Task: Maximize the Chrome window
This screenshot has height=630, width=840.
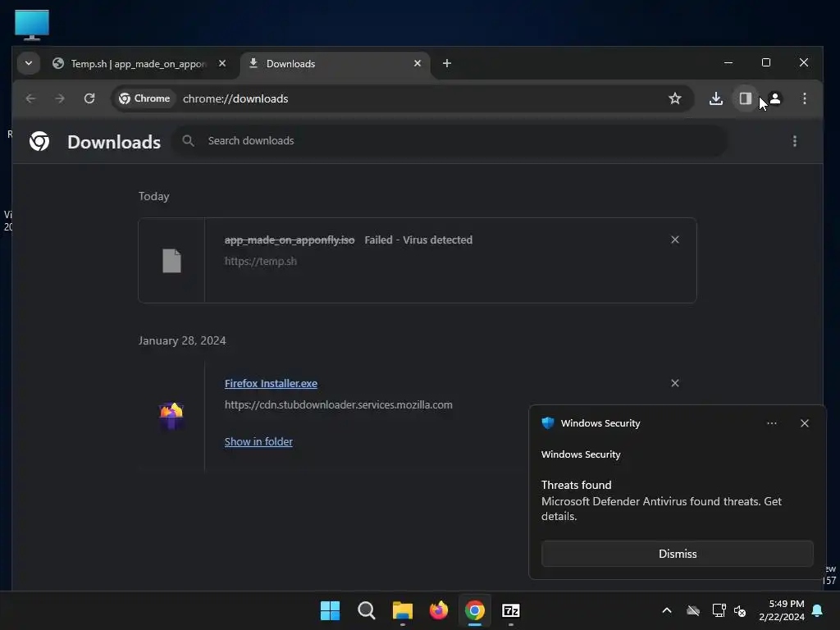Action: 766,62
